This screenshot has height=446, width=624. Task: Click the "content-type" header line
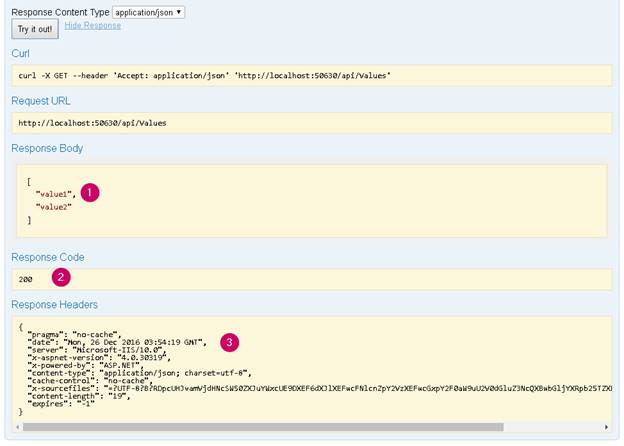tap(139, 373)
